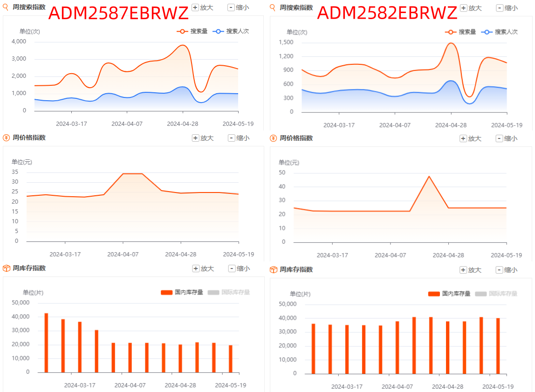Click 缩小 on right 周库存指数 chart

coord(507,270)
